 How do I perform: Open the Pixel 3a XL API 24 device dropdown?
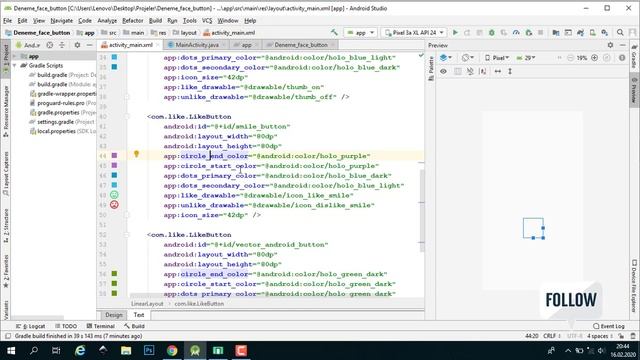point(414,32)
